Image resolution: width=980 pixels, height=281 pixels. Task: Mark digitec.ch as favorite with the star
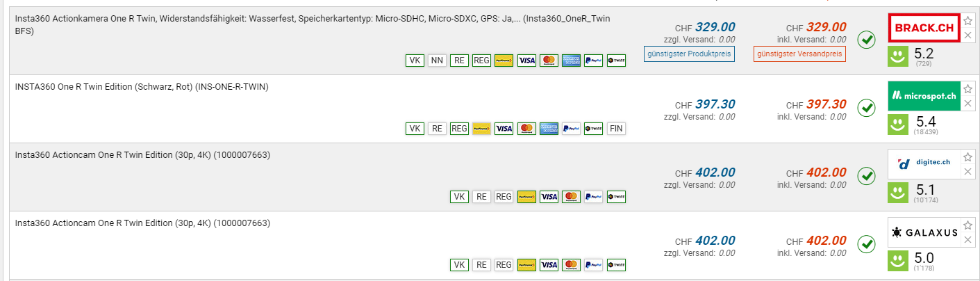967,157
